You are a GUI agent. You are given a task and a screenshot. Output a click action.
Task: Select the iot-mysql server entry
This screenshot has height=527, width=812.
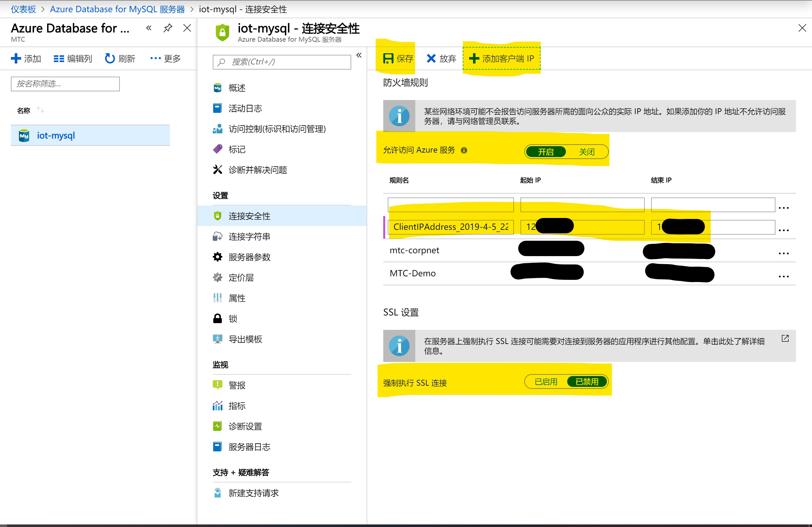[90, 136]
